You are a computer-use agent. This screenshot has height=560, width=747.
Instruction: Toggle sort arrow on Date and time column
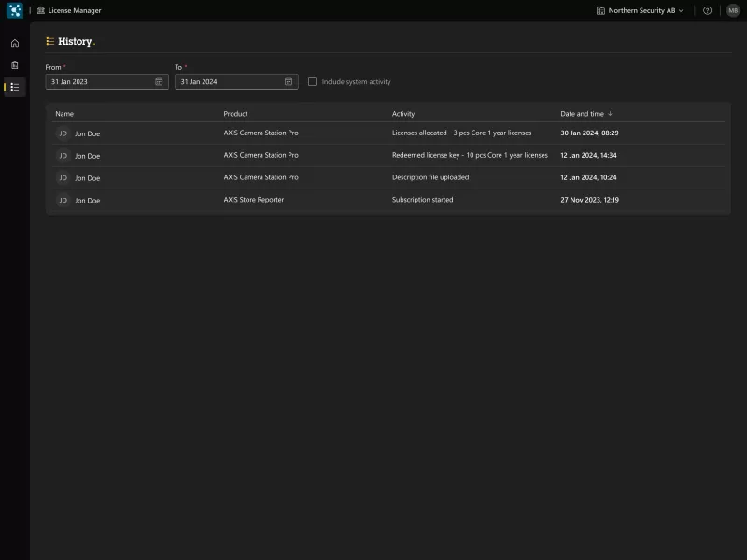pyautogui.click(x=610, y=114)
